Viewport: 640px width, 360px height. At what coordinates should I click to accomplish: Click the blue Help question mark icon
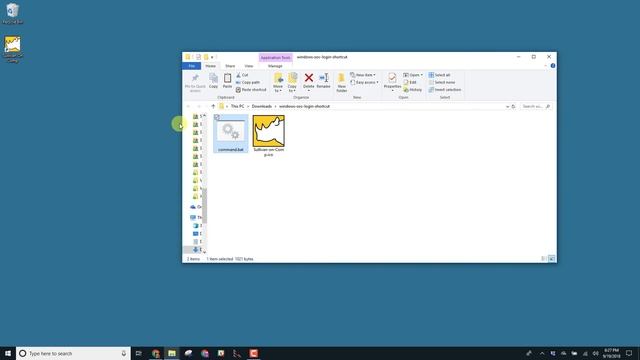coord(553,66)
